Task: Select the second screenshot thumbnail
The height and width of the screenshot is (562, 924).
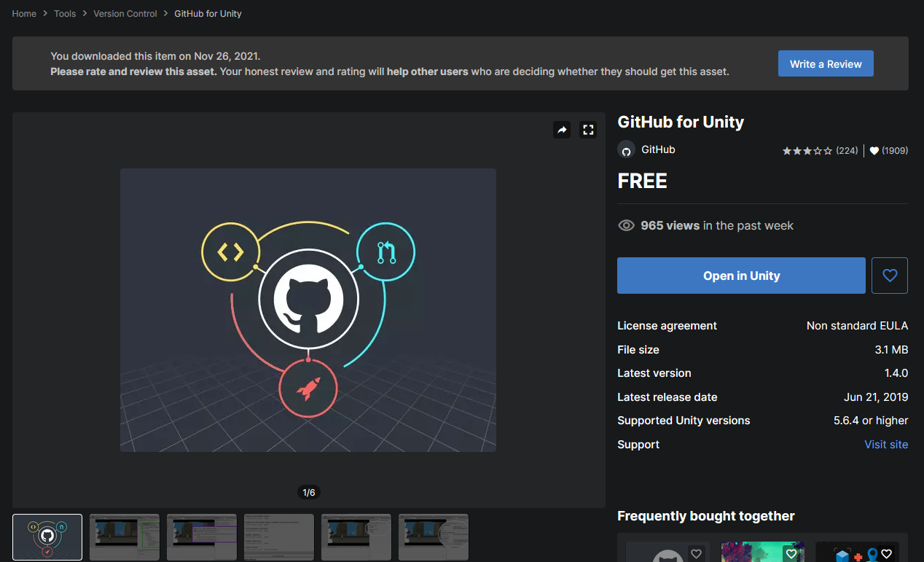Action: pyautogui.click(x=125, y=537)
